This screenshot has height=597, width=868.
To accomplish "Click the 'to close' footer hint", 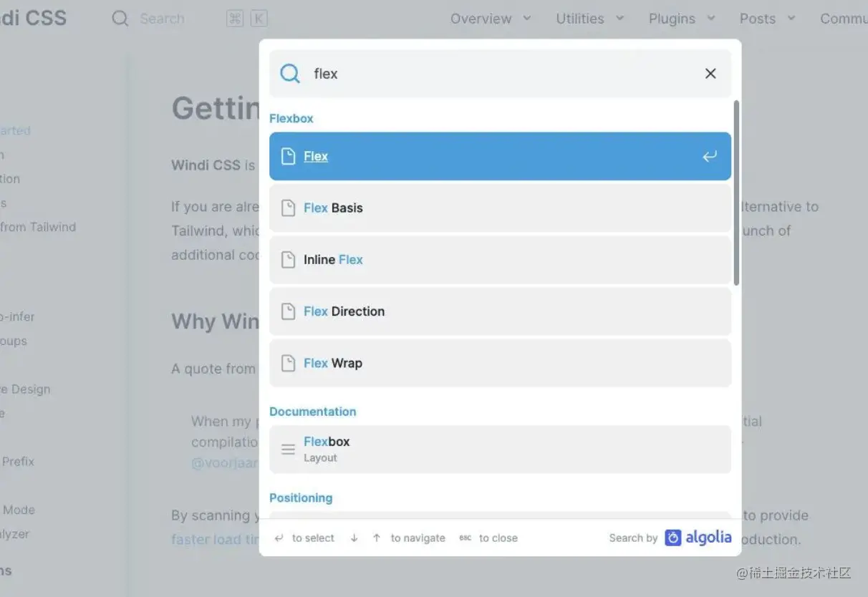I will (498, 538).
